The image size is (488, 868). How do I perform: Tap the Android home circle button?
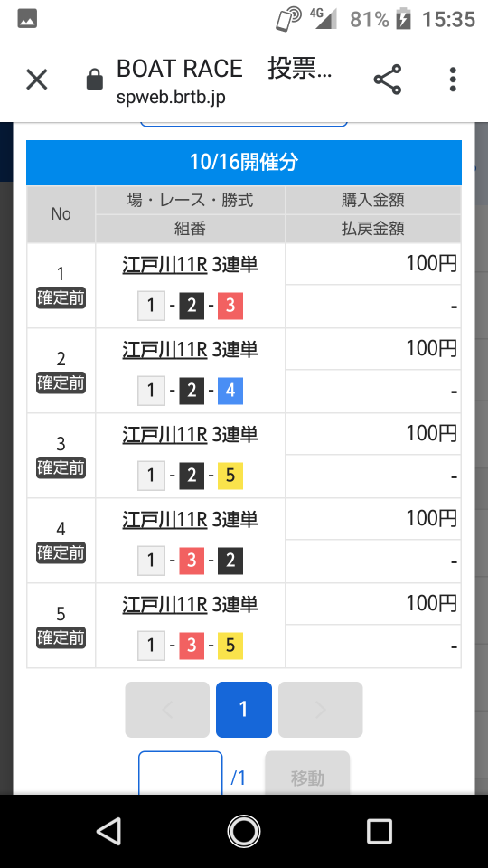[244, 832]
